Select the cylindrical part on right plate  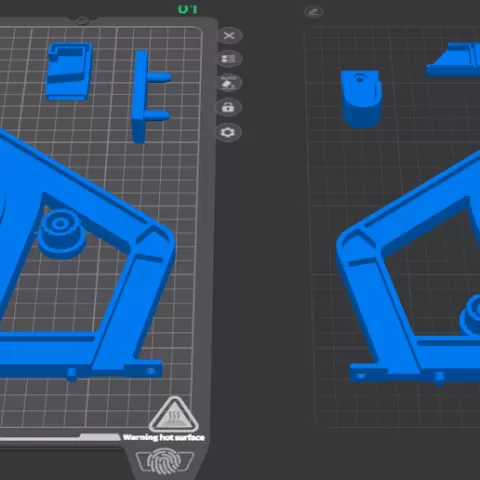[x=361, y=99]
